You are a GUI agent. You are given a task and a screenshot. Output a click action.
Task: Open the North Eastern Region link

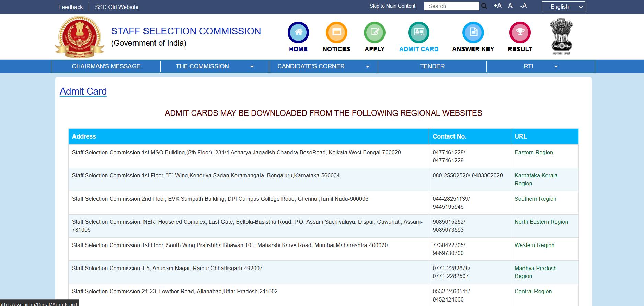coord(541,222)
